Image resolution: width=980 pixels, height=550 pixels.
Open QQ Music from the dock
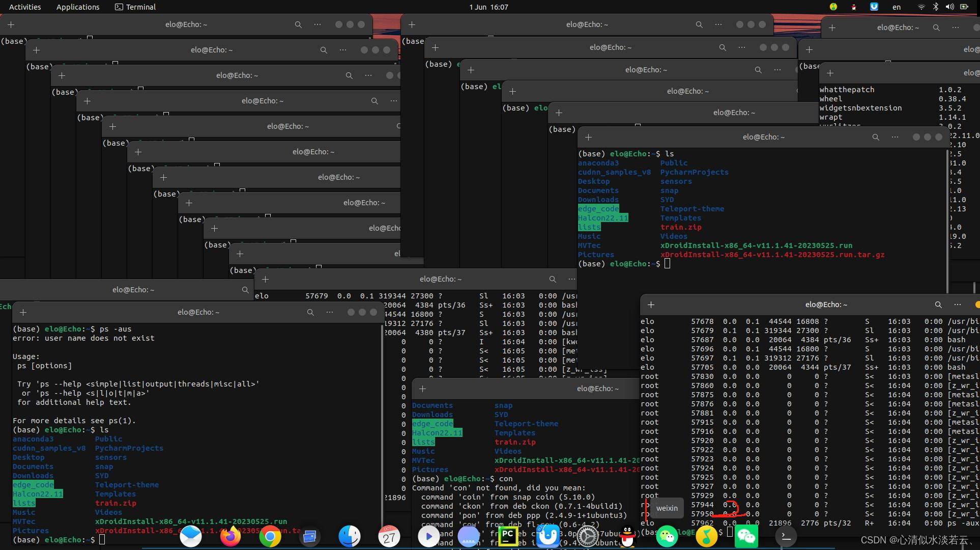pos(706,536)
